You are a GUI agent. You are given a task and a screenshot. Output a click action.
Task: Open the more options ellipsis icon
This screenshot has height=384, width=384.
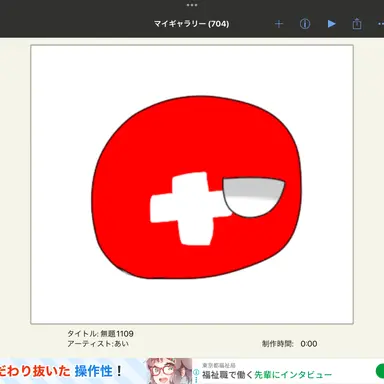(381, 24)
